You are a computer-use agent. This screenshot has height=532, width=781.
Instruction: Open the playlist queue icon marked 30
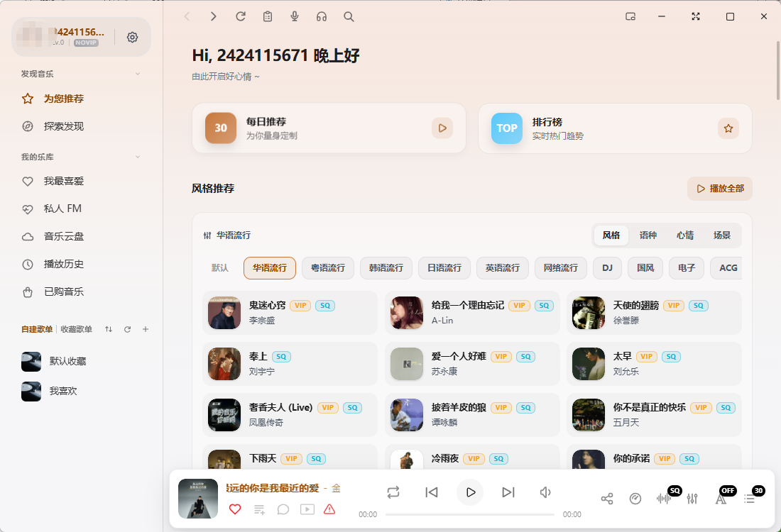(750, 498)
